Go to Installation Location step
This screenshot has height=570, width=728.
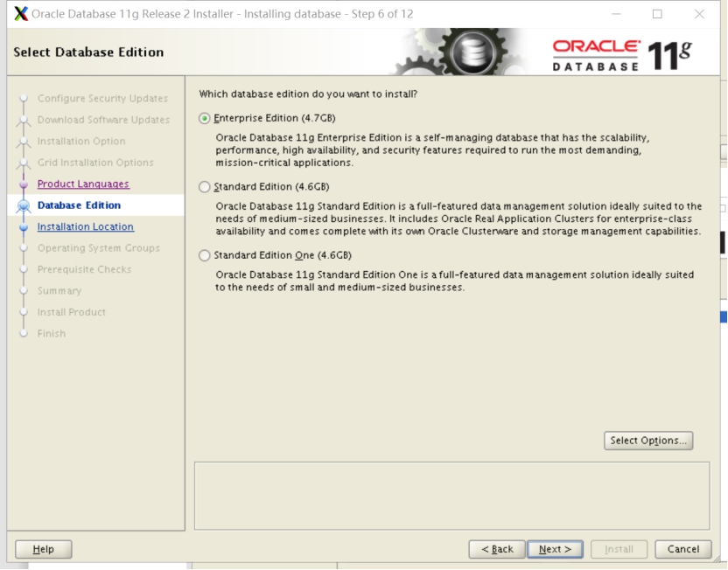pyautogui.click(x=86, y=226)
